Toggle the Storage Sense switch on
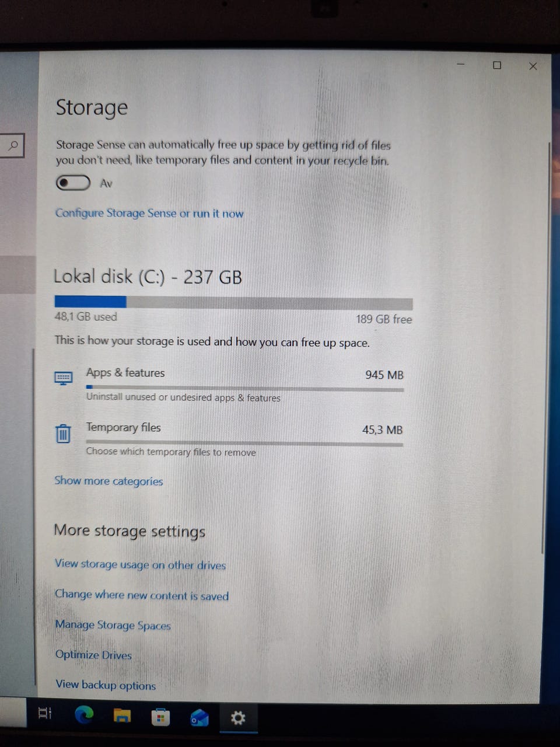This screenshot has height=747, width=560. coord(73,183)
